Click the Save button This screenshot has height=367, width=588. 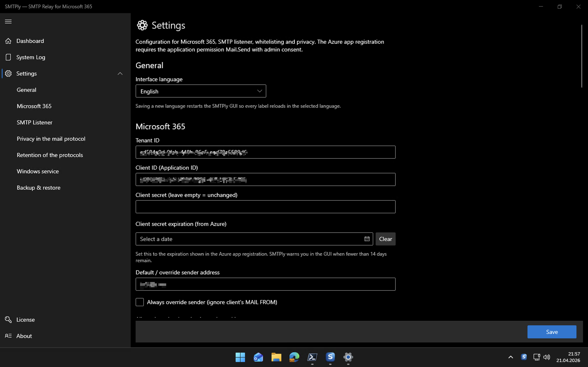coord(552,332)
